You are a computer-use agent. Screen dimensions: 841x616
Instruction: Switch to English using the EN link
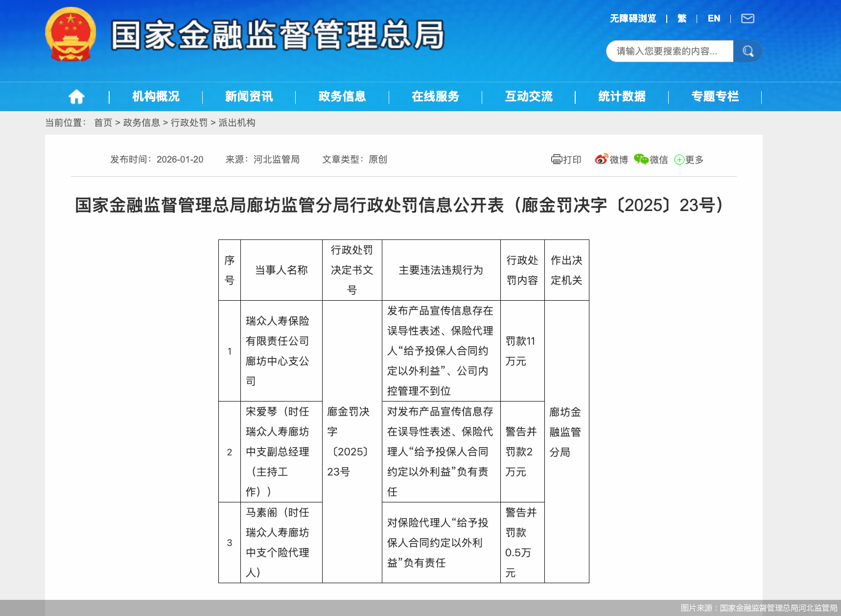(714, 19)
